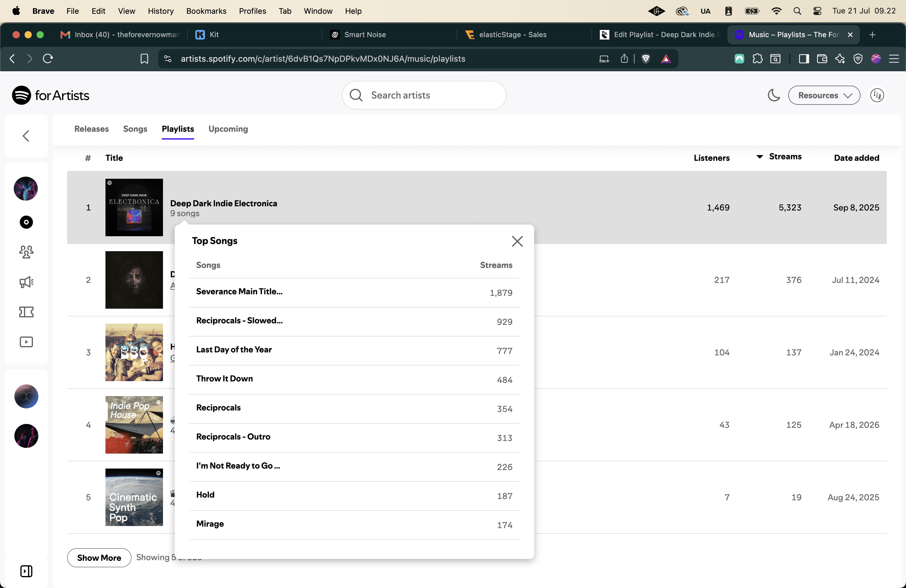This screenshot has height=588, width=906.
Task: Go back in browser history
Action: 12,59
